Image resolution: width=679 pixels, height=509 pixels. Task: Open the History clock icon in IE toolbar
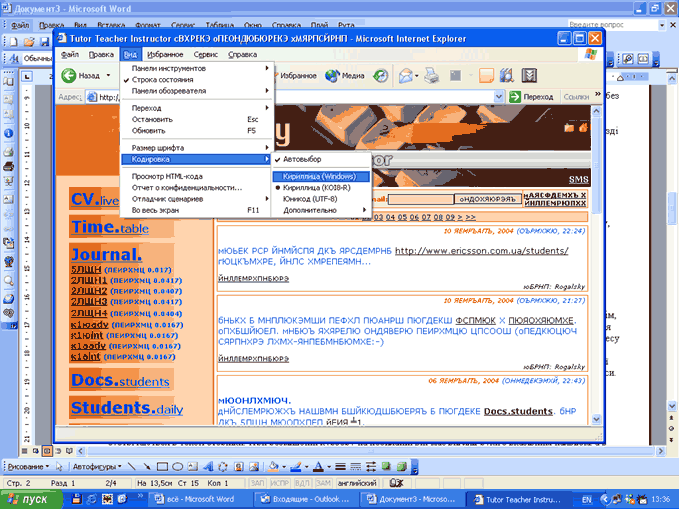tap(381, 76)
